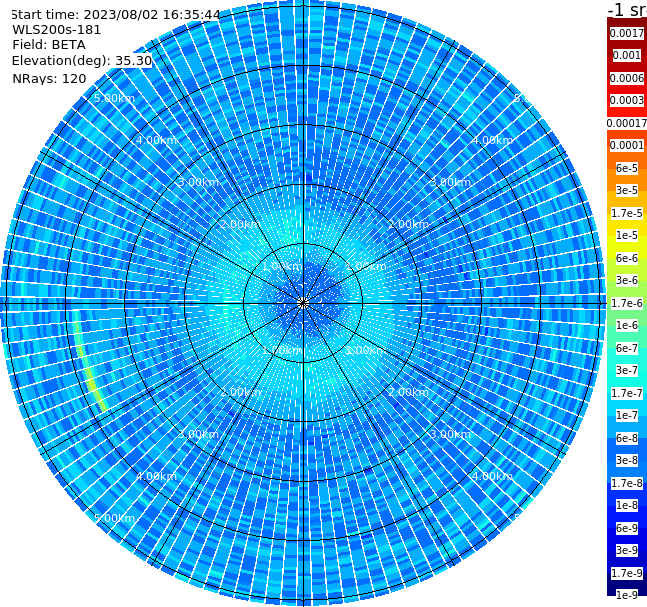
Task: Click the Field: BETA label
Action: pyautogui.click(x=49, y=45)
